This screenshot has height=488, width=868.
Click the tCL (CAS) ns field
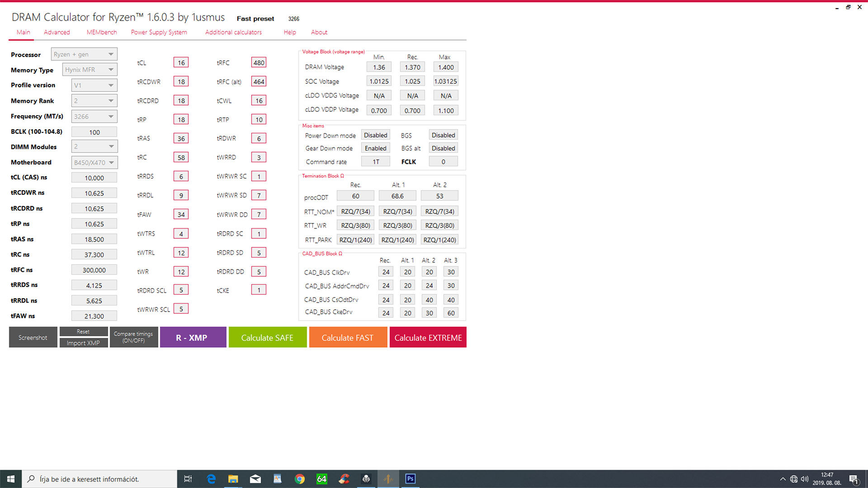click(94, 178)
